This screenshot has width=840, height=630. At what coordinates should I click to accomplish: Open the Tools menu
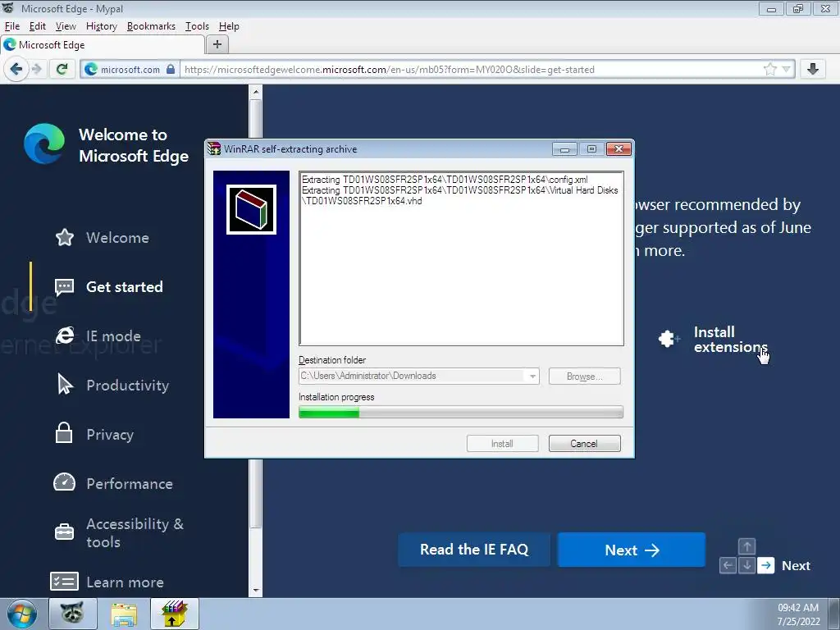click(197, 26)
